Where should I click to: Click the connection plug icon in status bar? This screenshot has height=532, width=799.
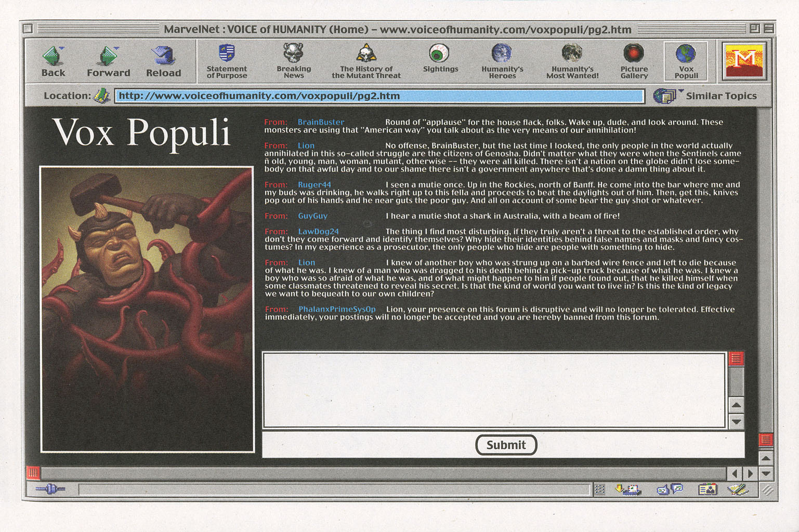pos(50,489)
